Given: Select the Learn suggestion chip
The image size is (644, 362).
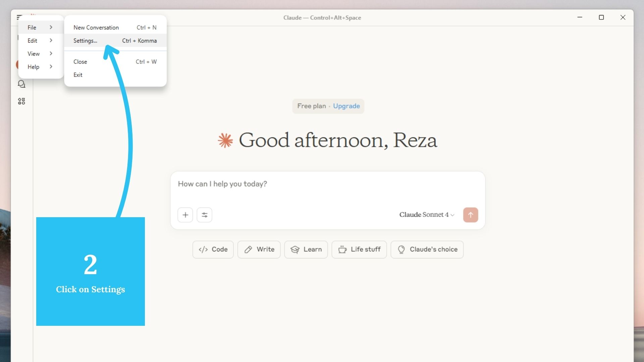Looking at the screenshot, I should tap(306, 249).
